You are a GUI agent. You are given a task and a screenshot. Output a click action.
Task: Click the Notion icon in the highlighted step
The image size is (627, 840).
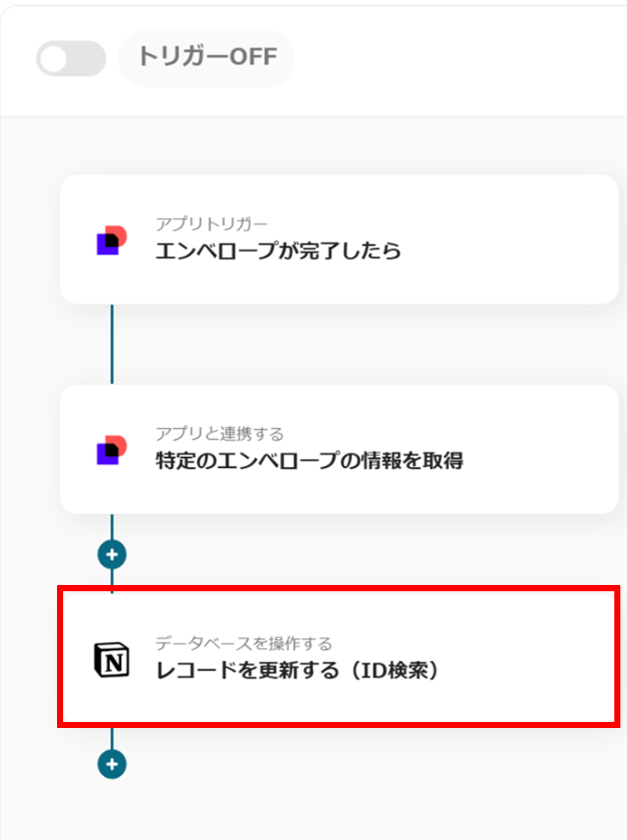click(x=112, y=660)
